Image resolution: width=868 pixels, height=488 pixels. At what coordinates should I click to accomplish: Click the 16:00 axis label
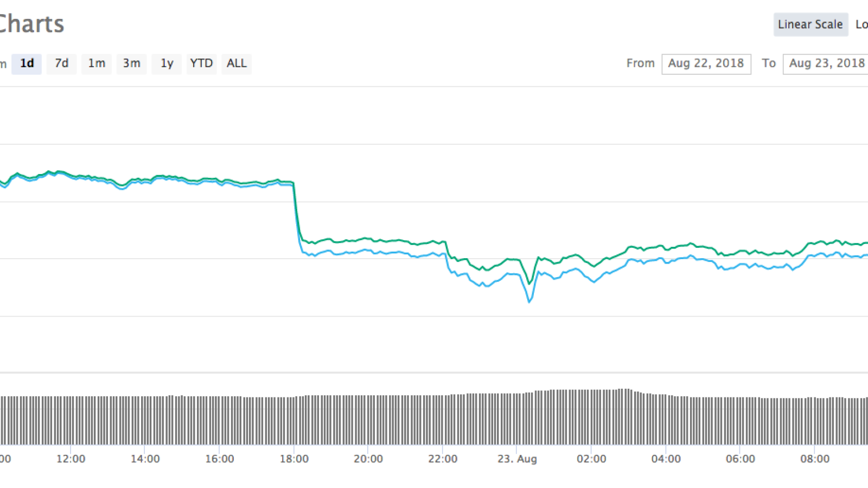click(x=220, y=459)
